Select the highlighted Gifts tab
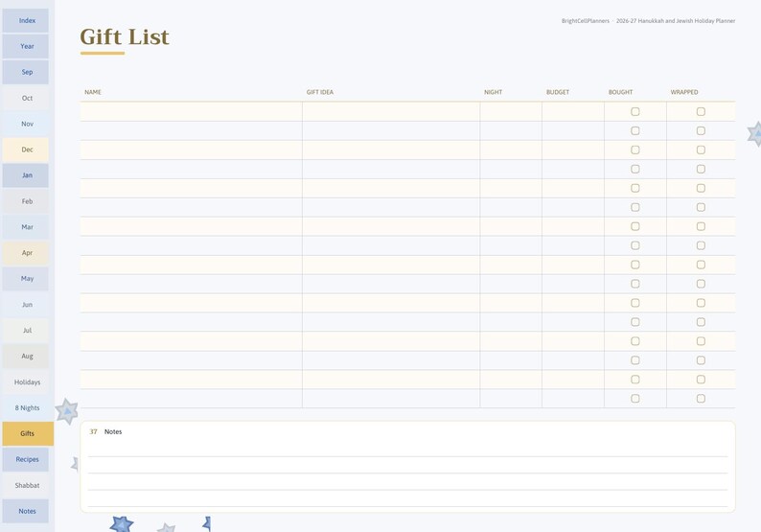The image size is (761, 532). 28,433
